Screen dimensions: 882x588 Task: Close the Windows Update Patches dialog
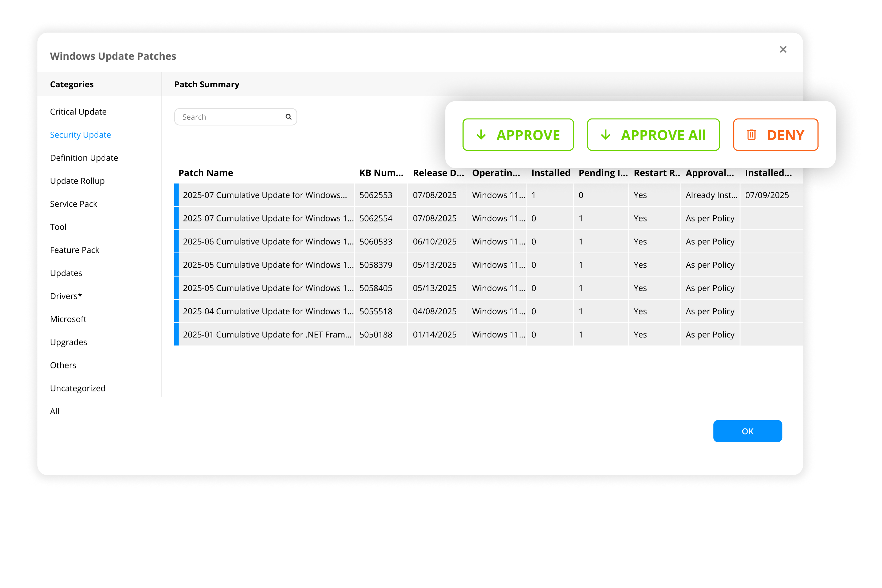tap(783, 50)
